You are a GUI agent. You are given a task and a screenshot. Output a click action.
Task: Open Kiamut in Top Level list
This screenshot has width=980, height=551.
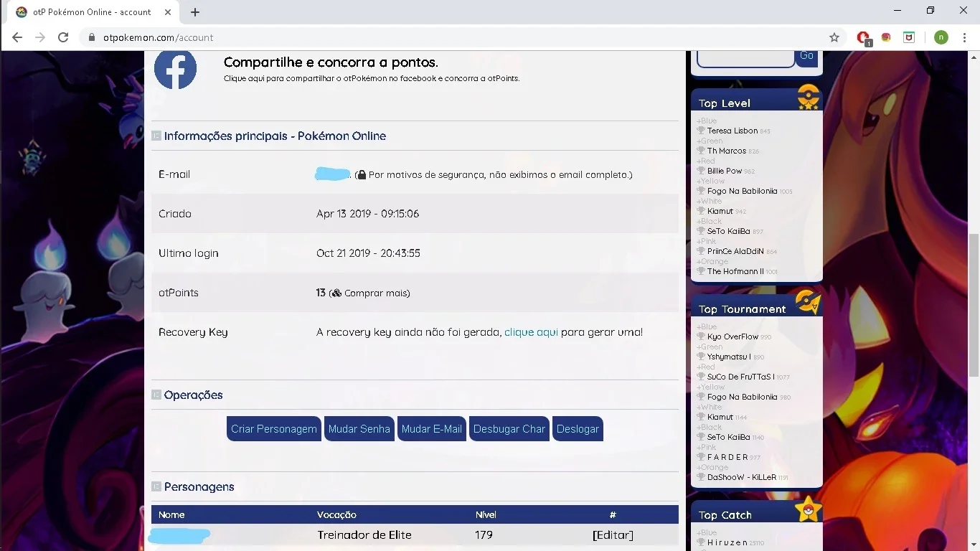click(x=720, y=211)
